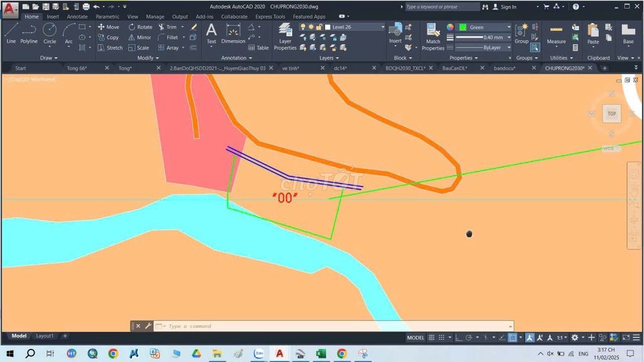Viewport: 644px width, 362px height.
Task: Open the Parametric ribbon tab
Action: tap(108, 17)
